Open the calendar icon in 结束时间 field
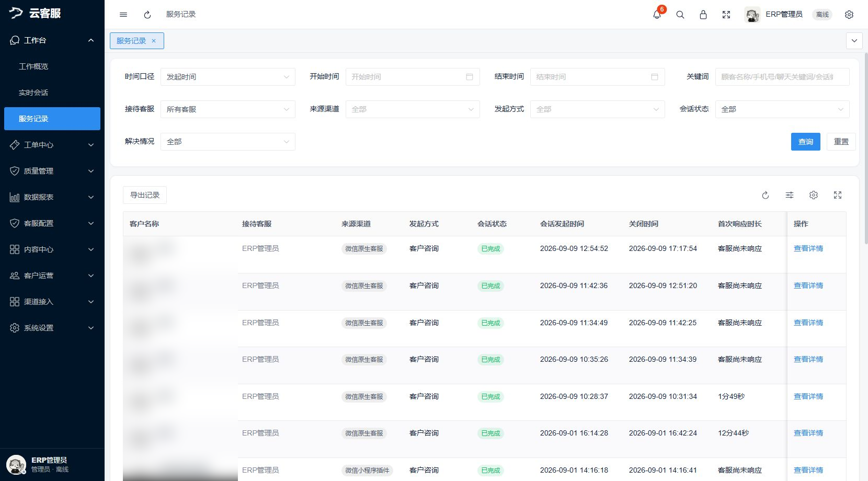The image size is (868, 481). [x=655, y=77]
